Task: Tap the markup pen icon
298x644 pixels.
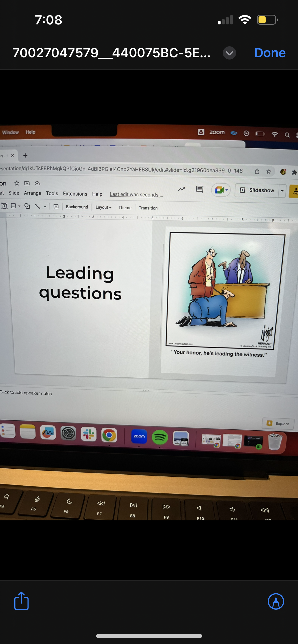Action: [276, 601]
